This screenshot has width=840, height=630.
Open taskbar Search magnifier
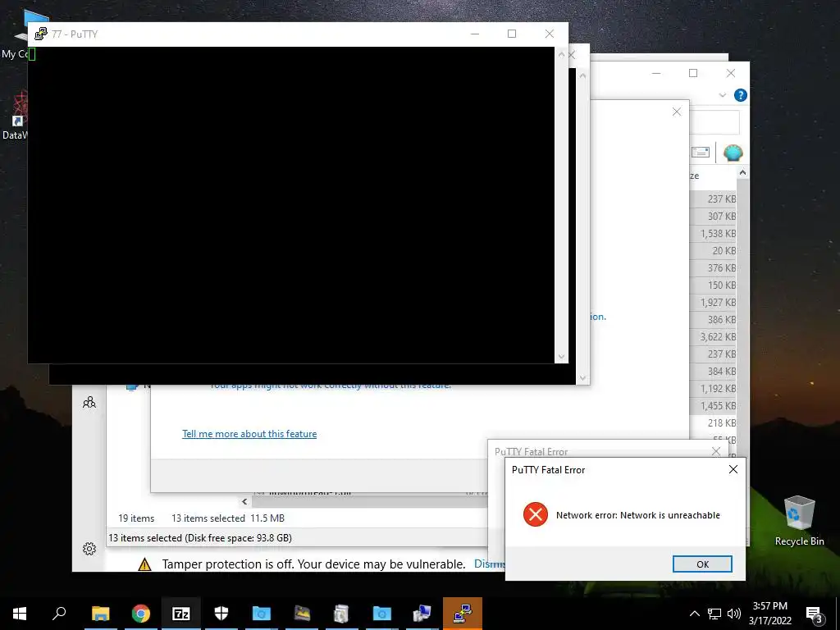tap(59, 613)
